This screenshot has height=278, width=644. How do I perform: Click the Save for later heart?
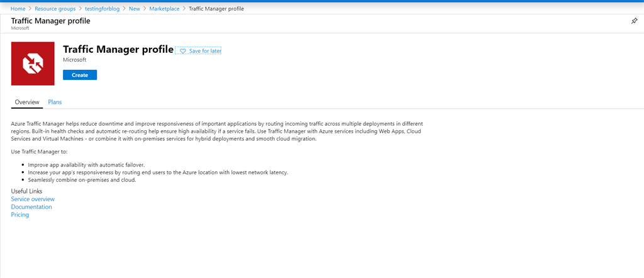click(183, 51)
